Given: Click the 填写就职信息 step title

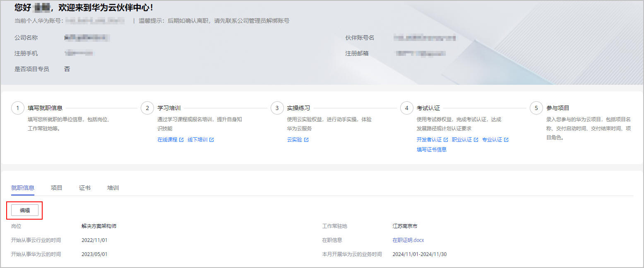Looking at the screenshot, I should [45, 108].
